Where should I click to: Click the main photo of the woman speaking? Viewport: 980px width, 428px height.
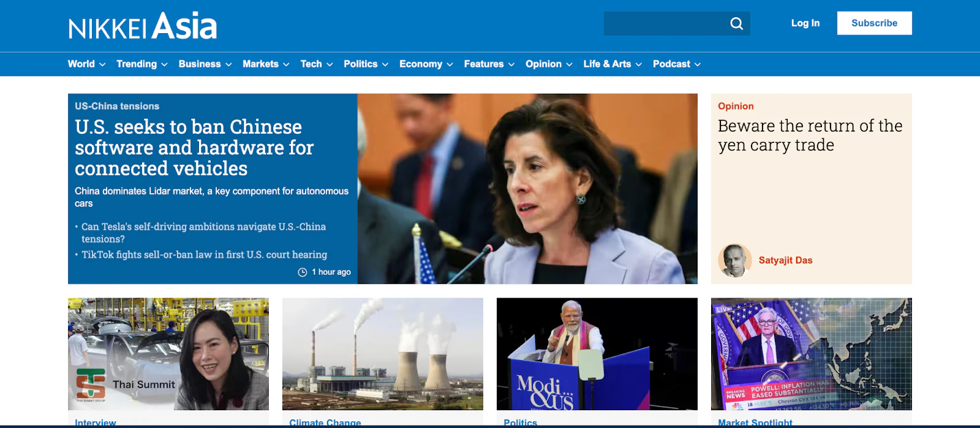pyautogui.click(x=527, y=189)
